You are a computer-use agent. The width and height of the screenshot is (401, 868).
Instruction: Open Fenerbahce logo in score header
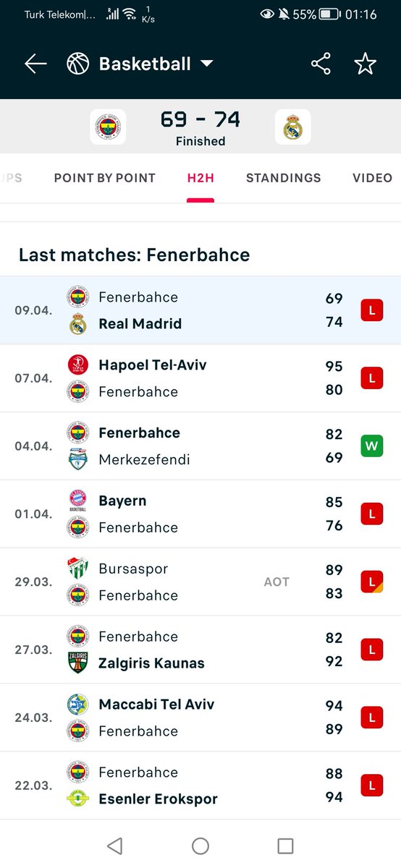point(108,127)
